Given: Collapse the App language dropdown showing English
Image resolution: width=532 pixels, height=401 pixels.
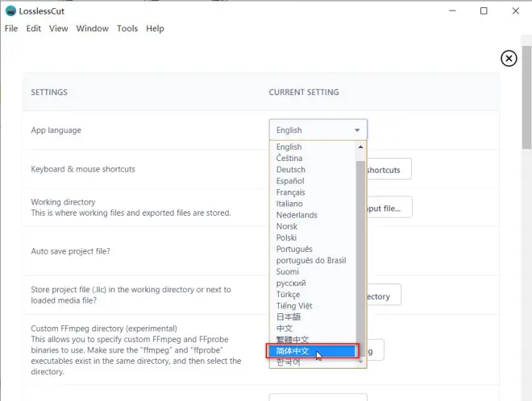Looking at the screenshot, I should pos(318,130).
